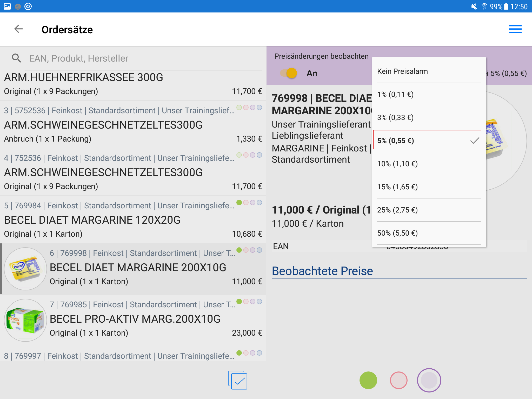This screenshot has height=399, width=532.
Task: Select the purple circle marker
Action: (x=429, y=380)
